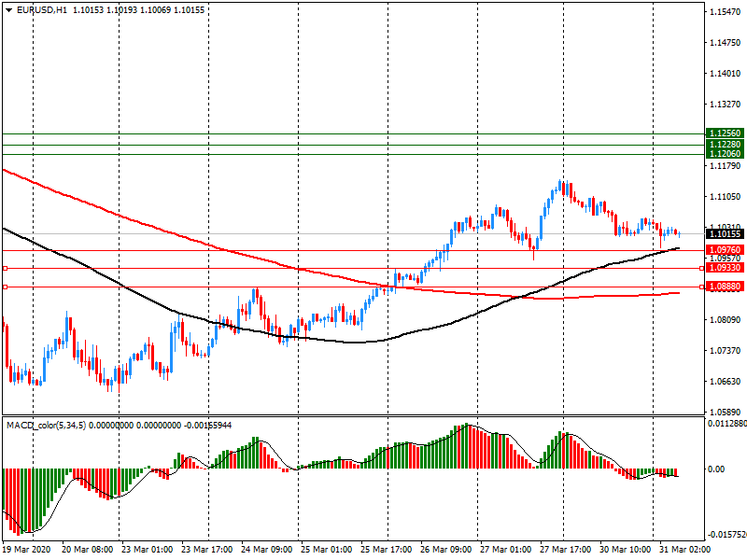Select the low price 1.10069 in the header

pyautogui.click(x=155, y=10)
